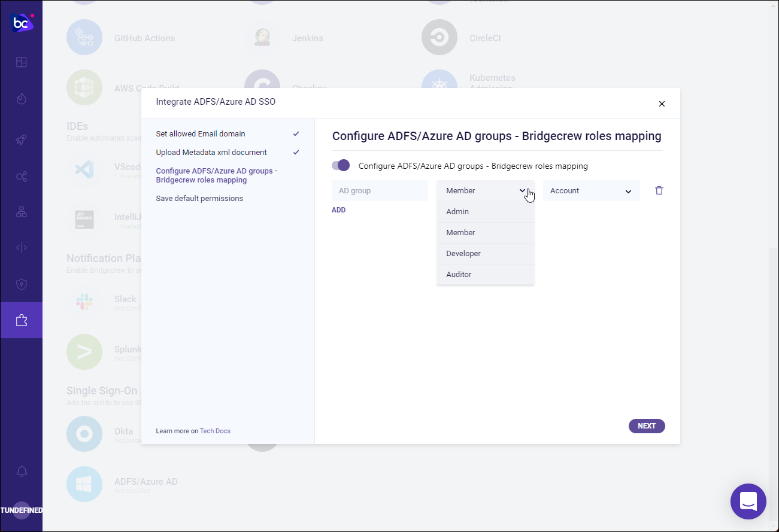Image resolution: width=779 pixels, height=532 pixels.
Task: Choose Member from the role list
Action: pos(485,233)
